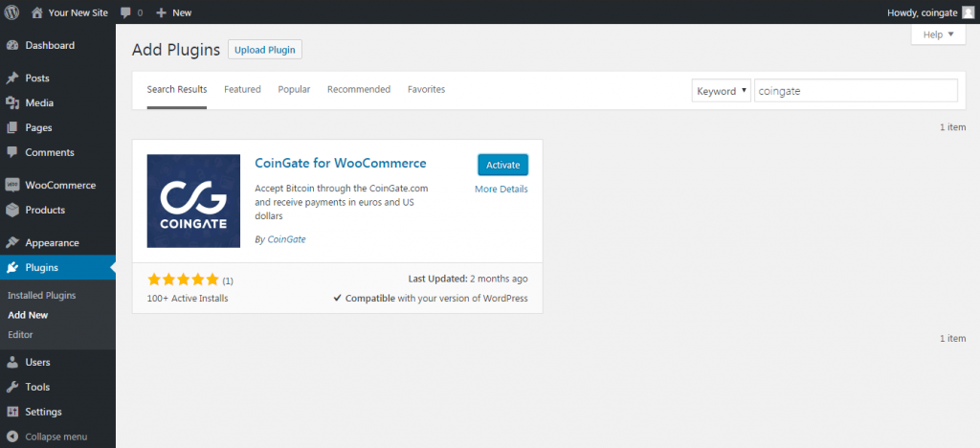Click the Posts pushpin icon

[11, 78]
